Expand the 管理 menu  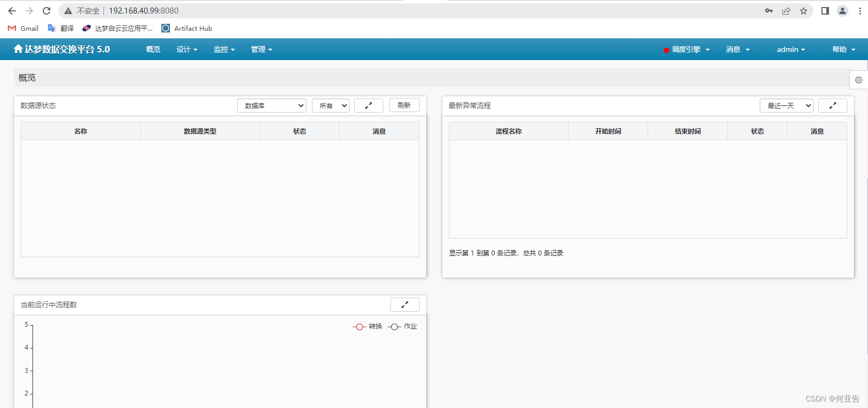coord(262,49)
